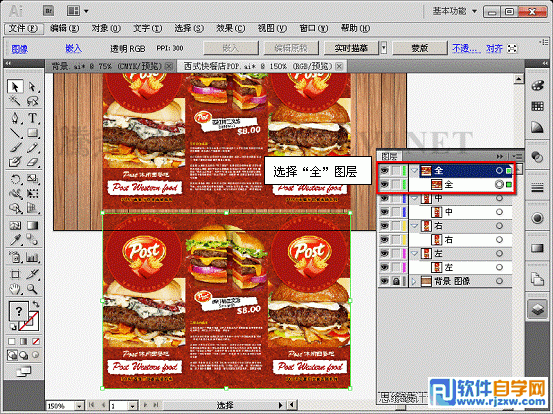Click the None red slash button
Screen dimensions: 553x414
(36, 341)
